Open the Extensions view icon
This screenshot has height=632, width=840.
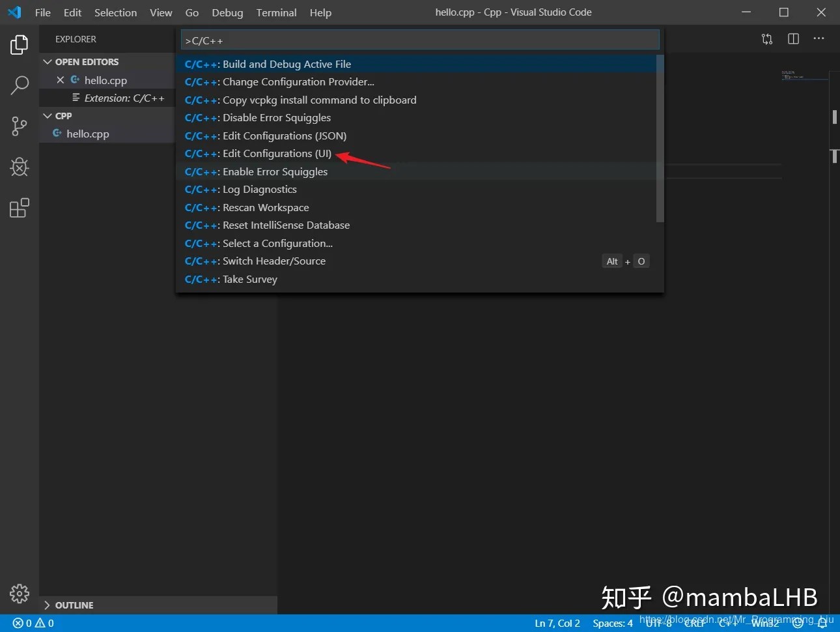coord(20,208)
